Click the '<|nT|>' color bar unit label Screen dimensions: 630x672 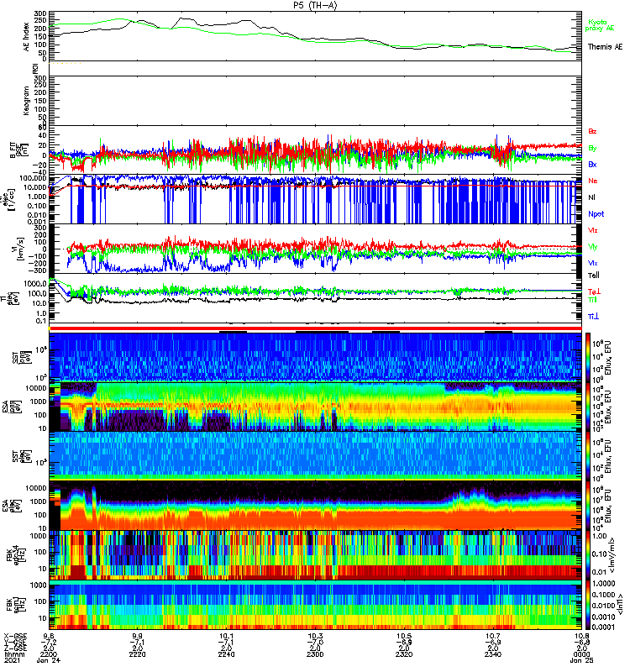tap(620, 605)
